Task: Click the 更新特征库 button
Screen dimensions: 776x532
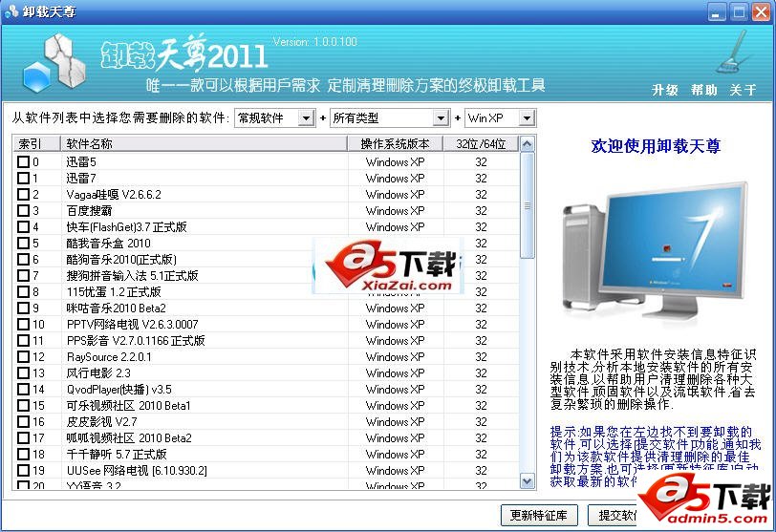Action: point(538,516)
